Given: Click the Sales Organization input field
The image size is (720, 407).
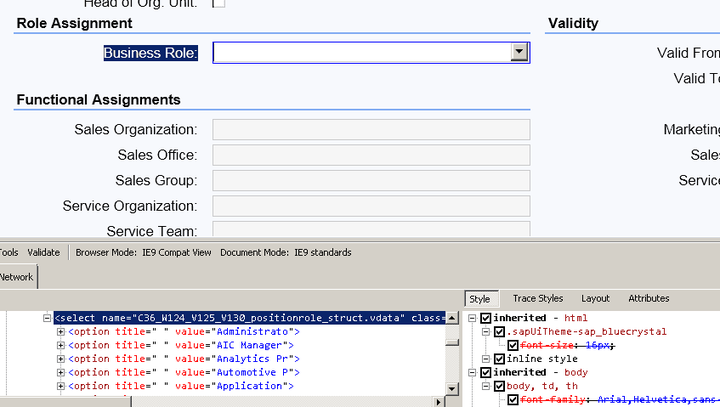Looking at the screenshot, I should pyautogui.click(x=371, y=129).
